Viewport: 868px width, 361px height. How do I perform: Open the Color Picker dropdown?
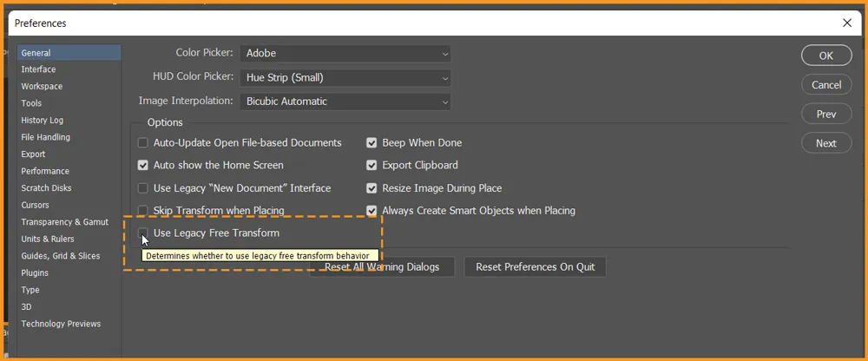point(345,54)
